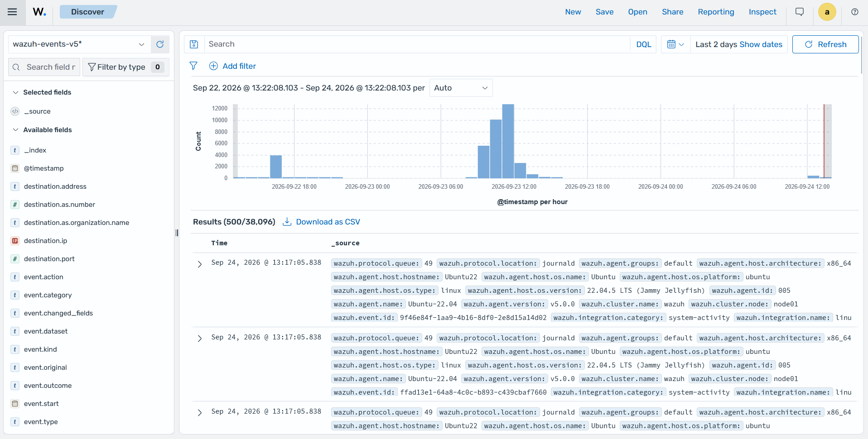Open Filter by type options

click(x=126, y=67)
